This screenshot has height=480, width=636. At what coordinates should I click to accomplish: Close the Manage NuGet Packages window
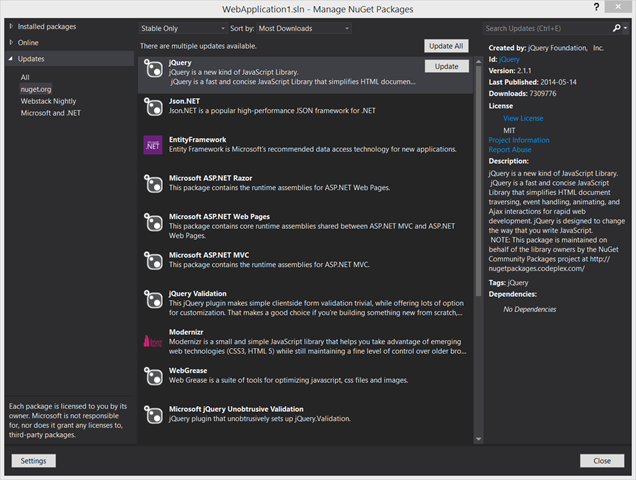pyautogui.click(x=618, y=6)
